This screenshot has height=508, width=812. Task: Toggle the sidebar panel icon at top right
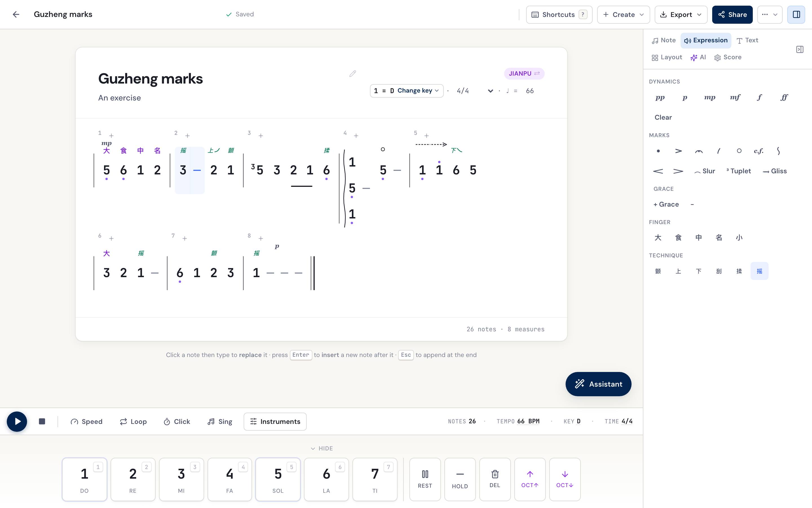click(796, 14)
